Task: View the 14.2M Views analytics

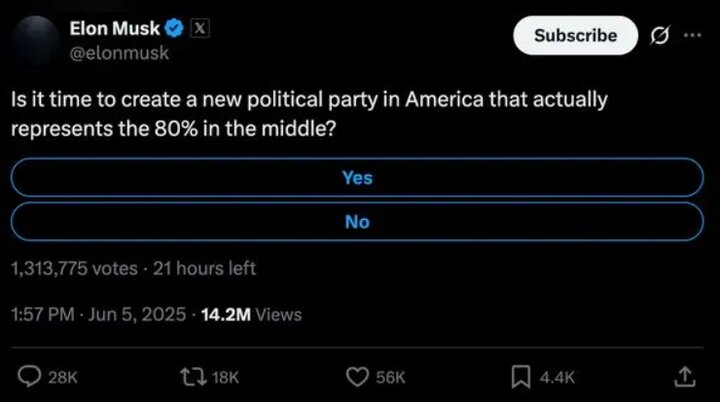Action: tap(251, 314)
